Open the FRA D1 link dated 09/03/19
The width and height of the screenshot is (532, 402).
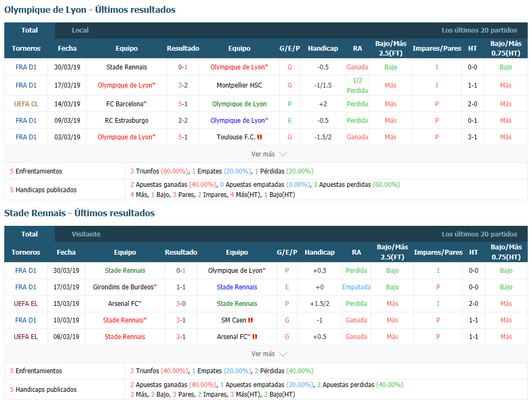point(26,121)
